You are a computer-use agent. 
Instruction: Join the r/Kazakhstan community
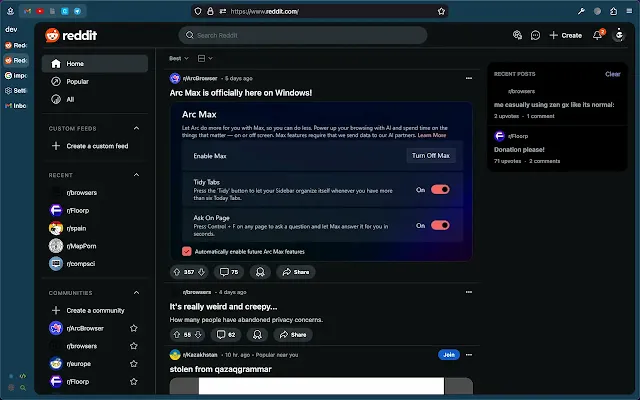tap(449, 355)
